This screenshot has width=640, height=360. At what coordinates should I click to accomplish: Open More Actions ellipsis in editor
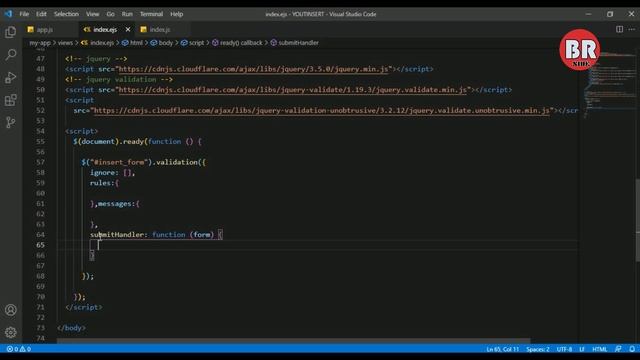click(631, 29)
